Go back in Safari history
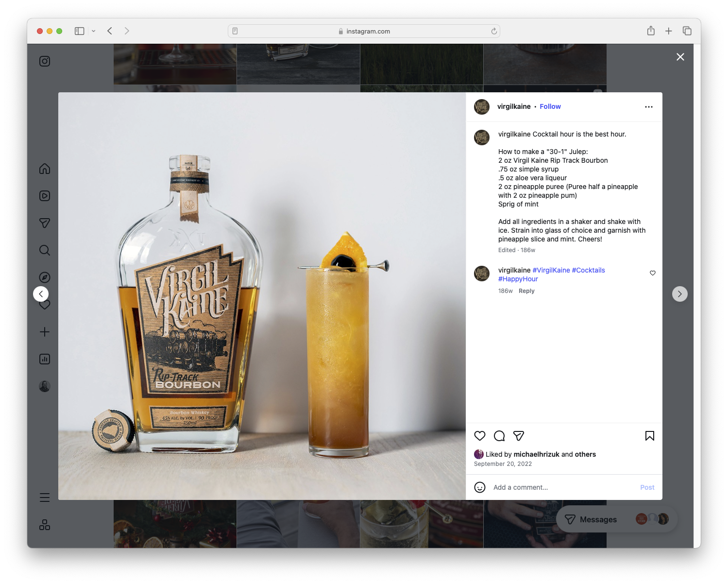The height and width of the screenshot is (584, 728). pyautogui.click(x=110, y=31)
